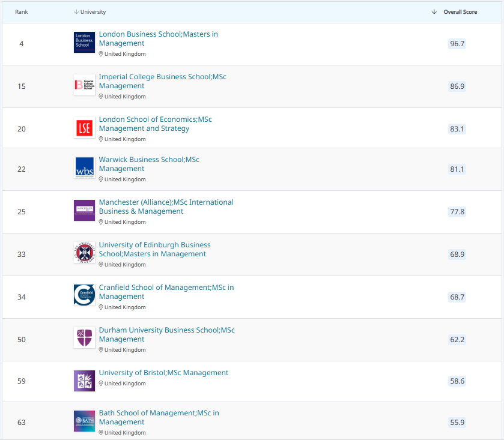Image resolution: width=504 pixels, height=440 pixels.
Task: Sort by Overall Score column header
Action: tap(460, 12)
